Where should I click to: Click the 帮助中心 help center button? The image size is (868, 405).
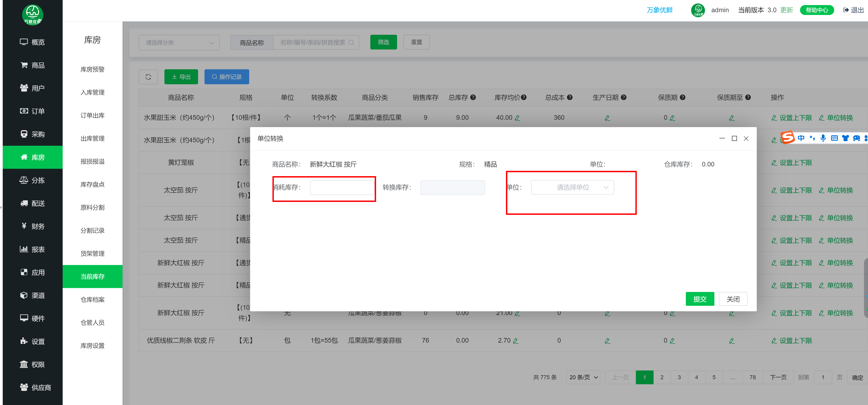[x=817, y=10]
